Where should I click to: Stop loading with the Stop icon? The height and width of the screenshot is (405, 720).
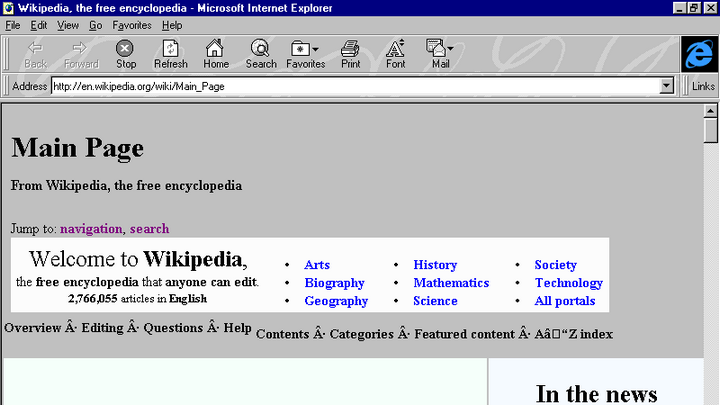(x=125, y=54)
